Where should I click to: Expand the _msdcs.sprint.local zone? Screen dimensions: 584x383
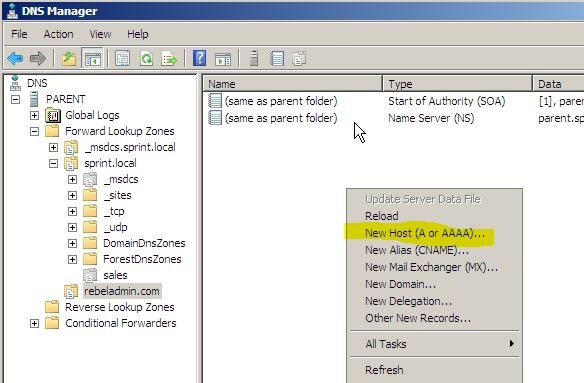(x=53, y=147)
